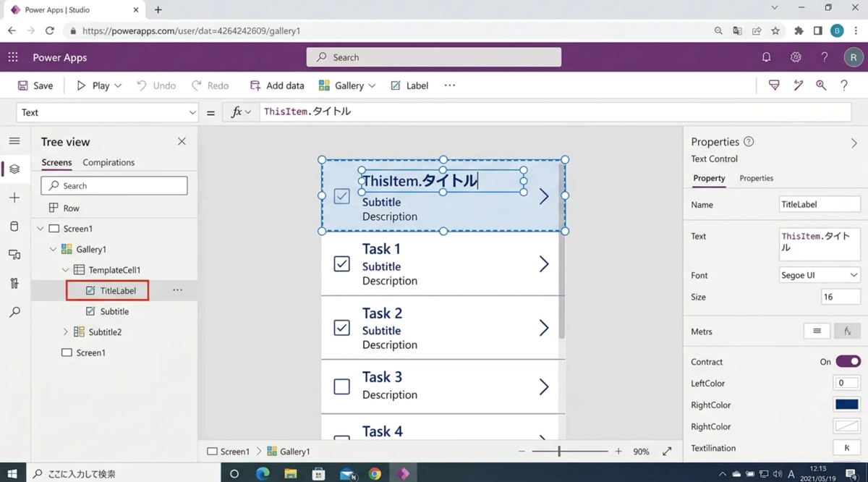The height and width of the screenshot is (482, 868).
Task: Select the Properties tab in right panel
Action: (756, 178)
